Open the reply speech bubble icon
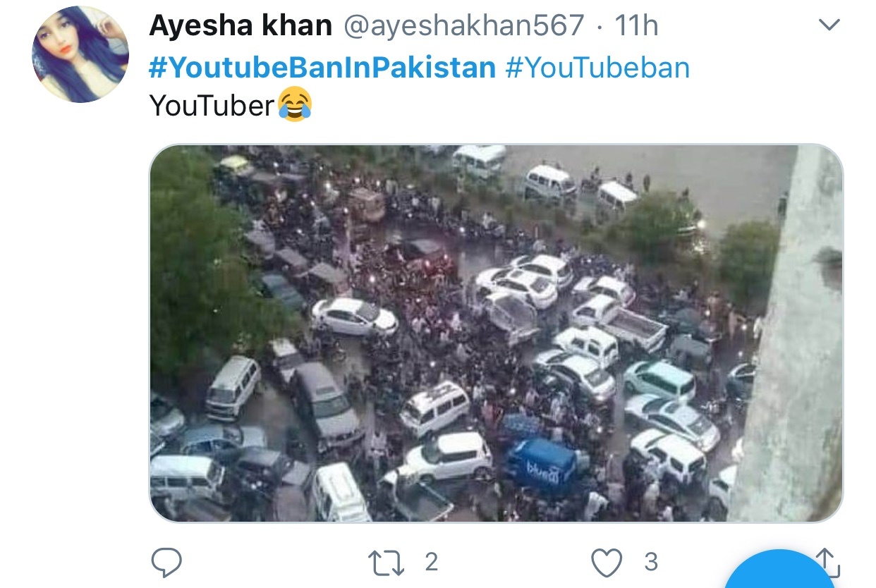 click(x=166, y=563)
